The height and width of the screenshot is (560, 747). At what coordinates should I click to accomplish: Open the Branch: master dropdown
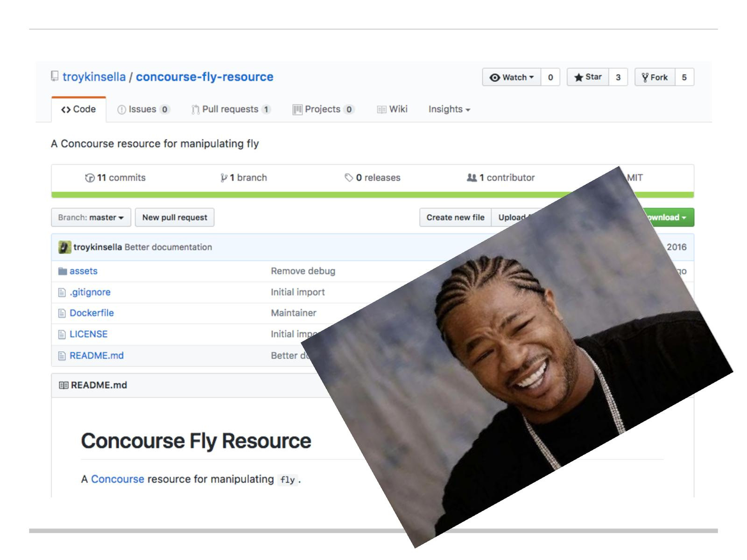(91, 217)
